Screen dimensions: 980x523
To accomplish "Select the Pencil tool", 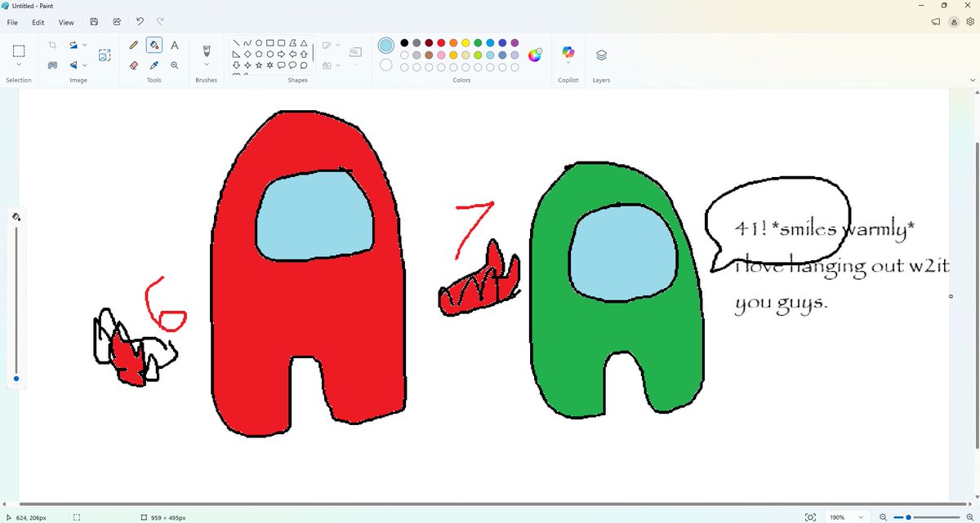I will point(134,46).
